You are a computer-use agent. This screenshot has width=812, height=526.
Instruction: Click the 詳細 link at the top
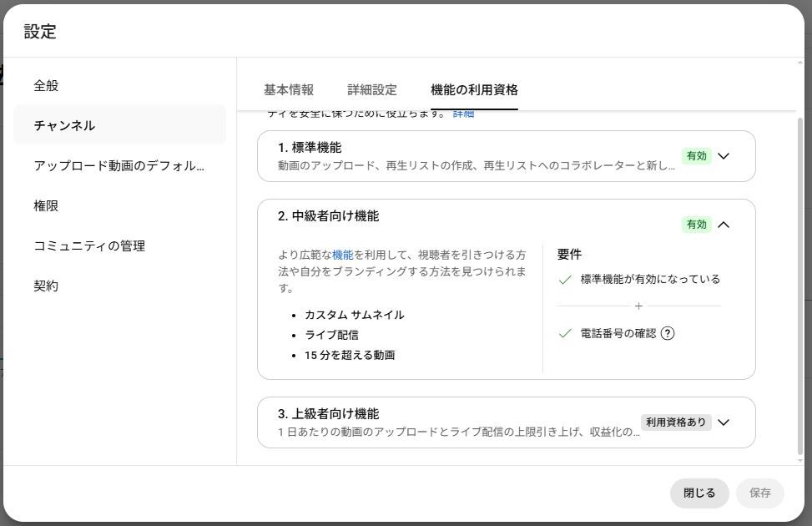(x=463, y=114)
